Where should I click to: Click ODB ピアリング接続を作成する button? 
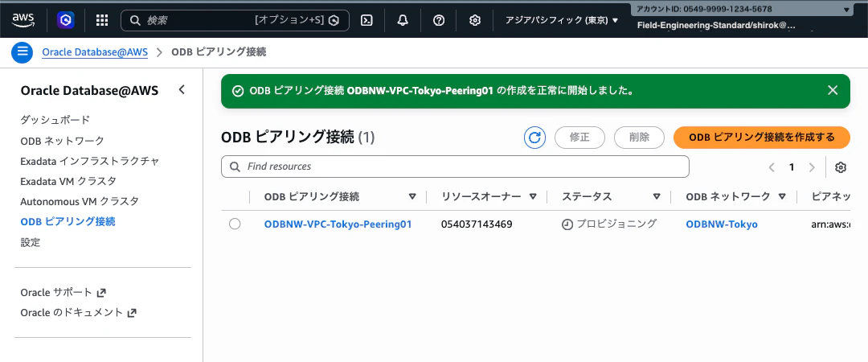coord(762,138)
